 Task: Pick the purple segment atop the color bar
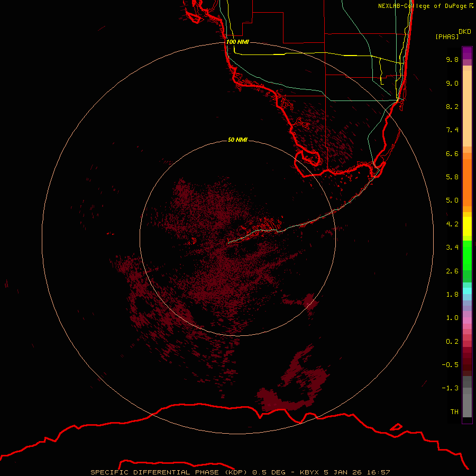pos(467,53)
